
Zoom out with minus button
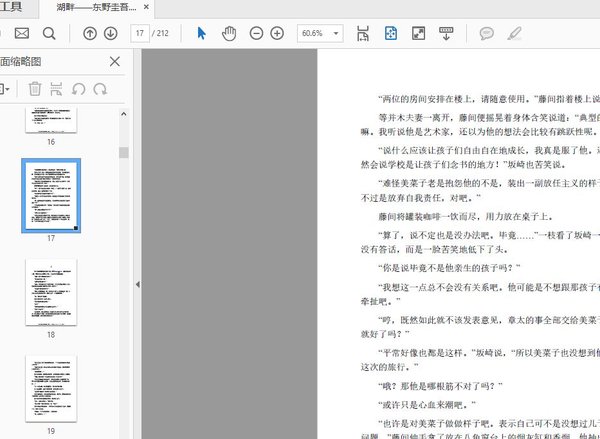[254, 33]
